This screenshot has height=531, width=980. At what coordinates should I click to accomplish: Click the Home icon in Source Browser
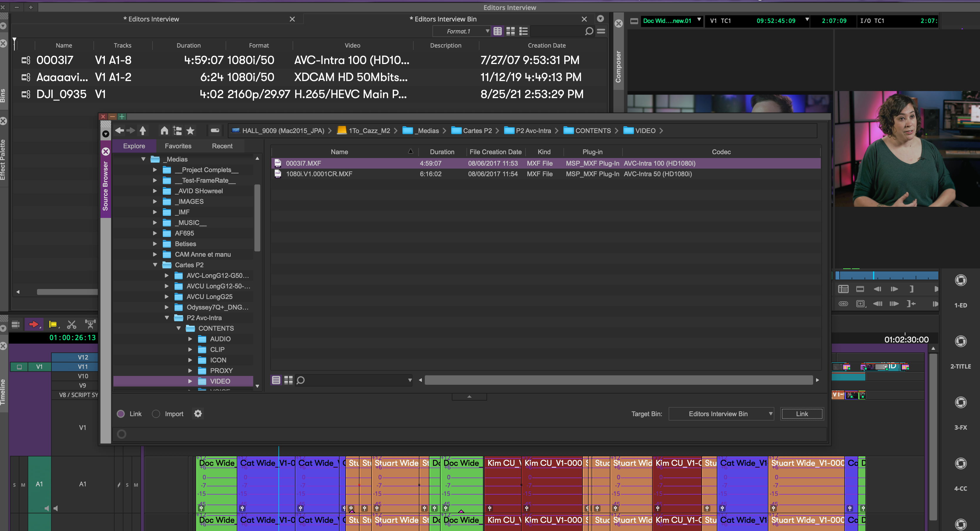(x=164, y=131)
